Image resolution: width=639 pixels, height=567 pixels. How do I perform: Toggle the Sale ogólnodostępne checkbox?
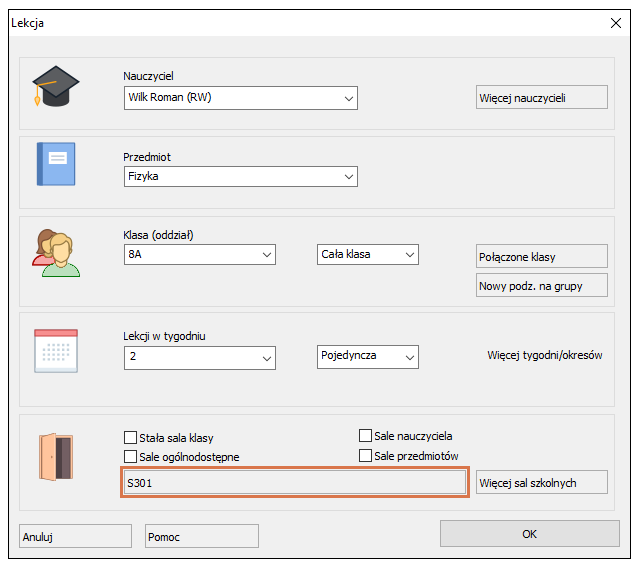(x=130, y=457)
